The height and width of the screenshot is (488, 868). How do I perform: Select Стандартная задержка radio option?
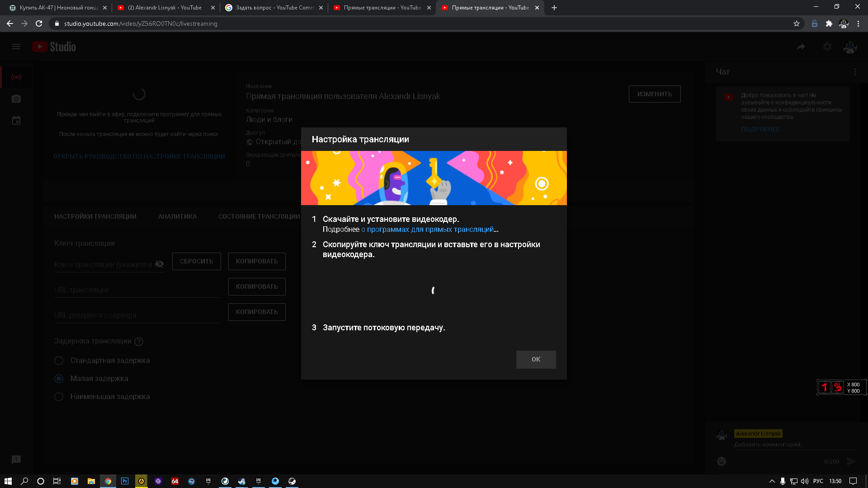59,360
